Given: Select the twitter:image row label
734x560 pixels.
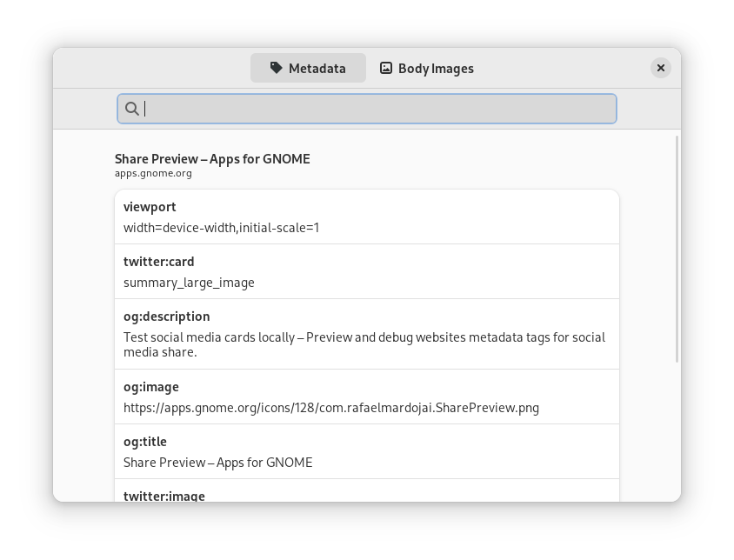Looking at the screenshot, I should 164,496.
